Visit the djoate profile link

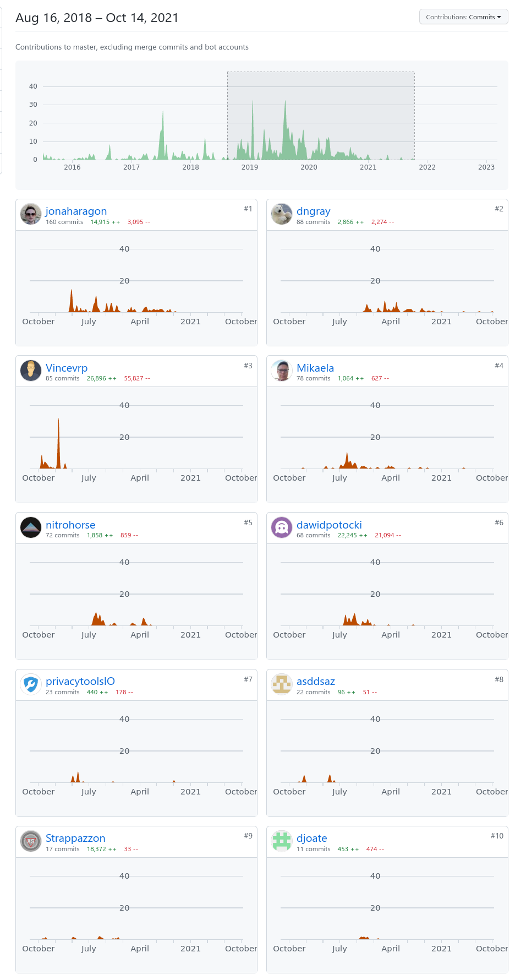coord(312,838)
